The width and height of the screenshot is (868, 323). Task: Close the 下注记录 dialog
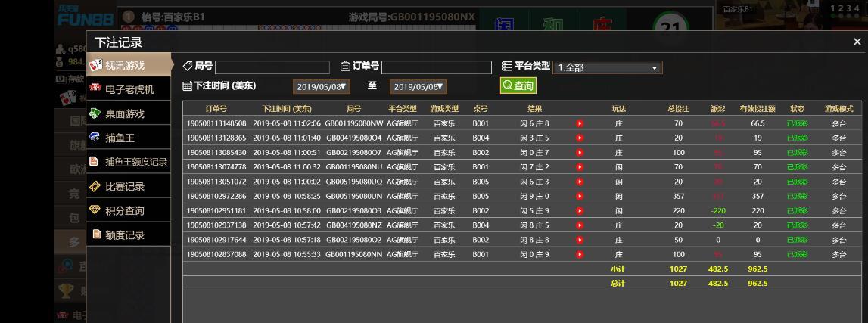[x=857, y=42]
